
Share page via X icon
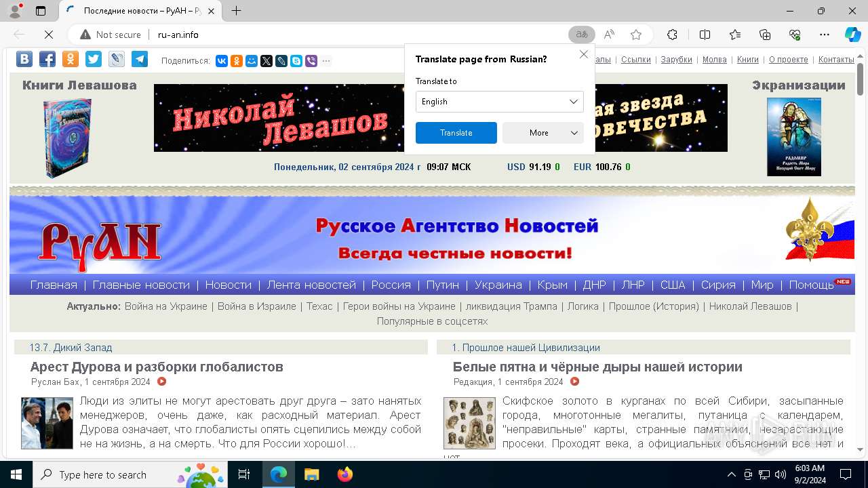pyautogui.click(x=267, y=61)
